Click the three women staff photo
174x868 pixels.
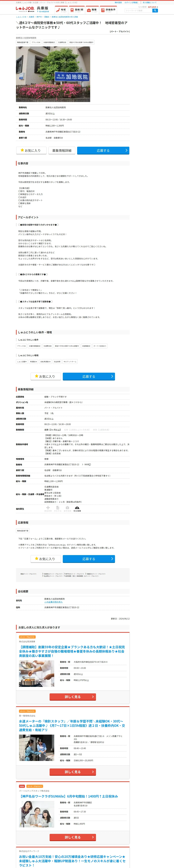coord(37,814)
